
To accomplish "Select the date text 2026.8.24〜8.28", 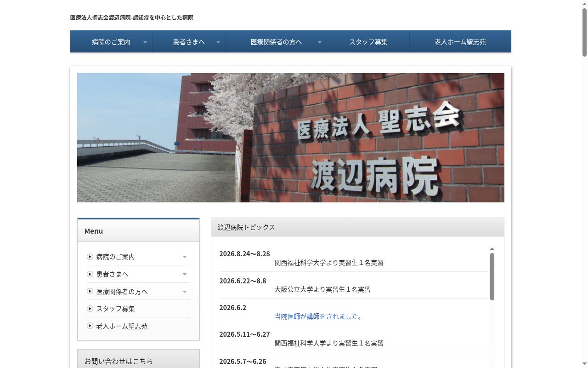I will click(244, 254).
